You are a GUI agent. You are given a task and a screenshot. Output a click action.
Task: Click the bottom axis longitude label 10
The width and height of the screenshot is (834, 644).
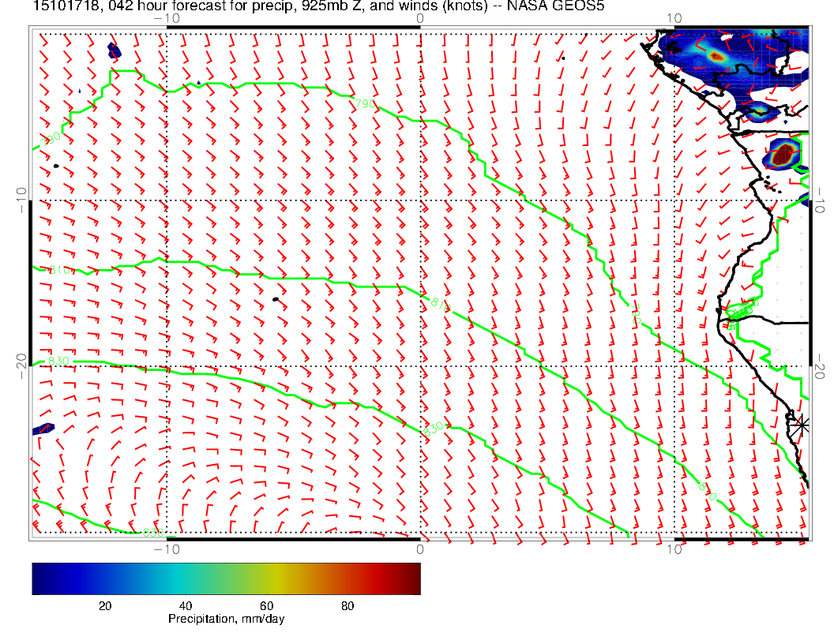(674, 549)
